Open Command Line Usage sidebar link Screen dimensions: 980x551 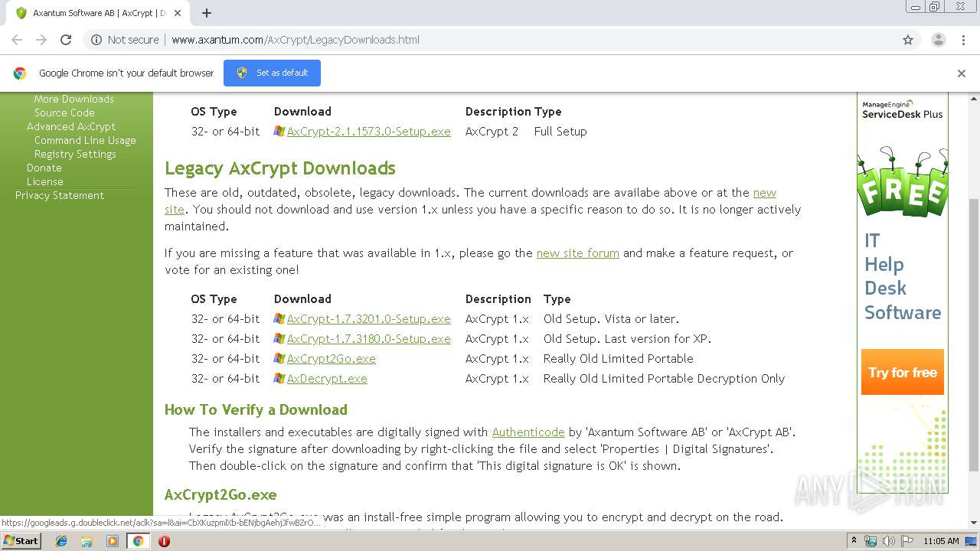[x=85, y=140]
